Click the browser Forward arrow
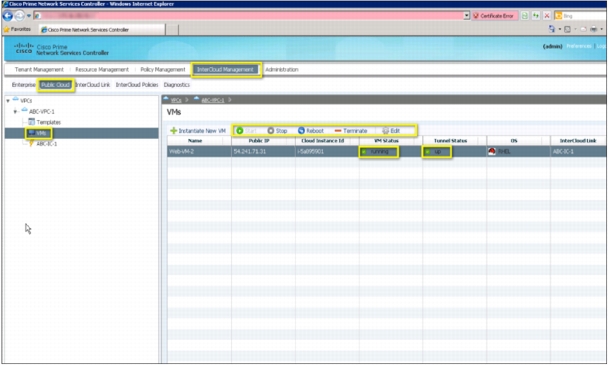Viewport: 609px width, 367px height. click(19, 16)
